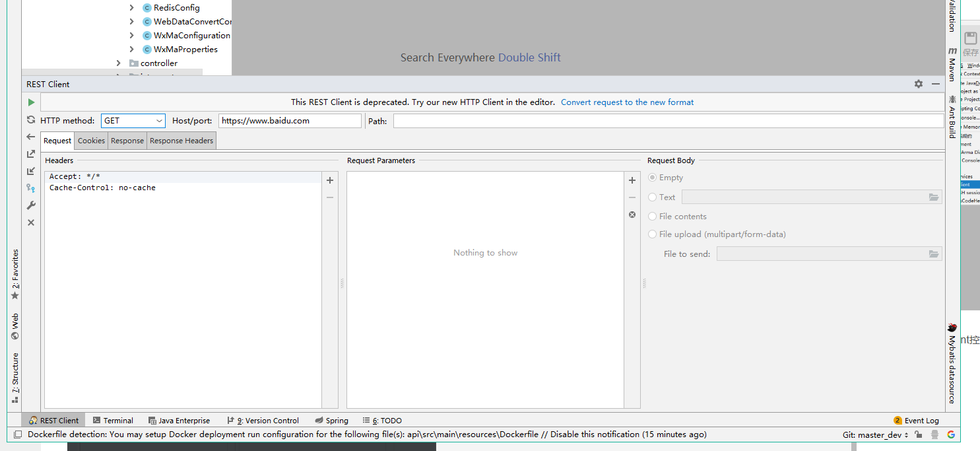
Task: Click the replay recent requests icon
Action: [31, 120]
